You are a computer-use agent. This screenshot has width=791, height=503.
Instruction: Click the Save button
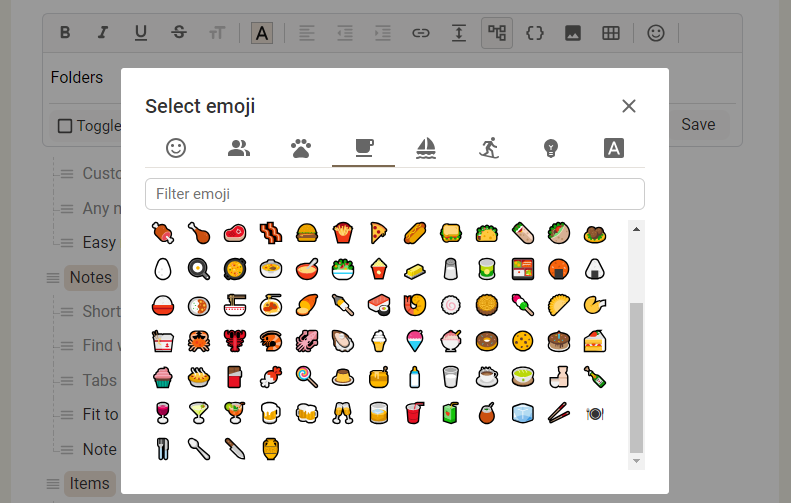[698, 125]
